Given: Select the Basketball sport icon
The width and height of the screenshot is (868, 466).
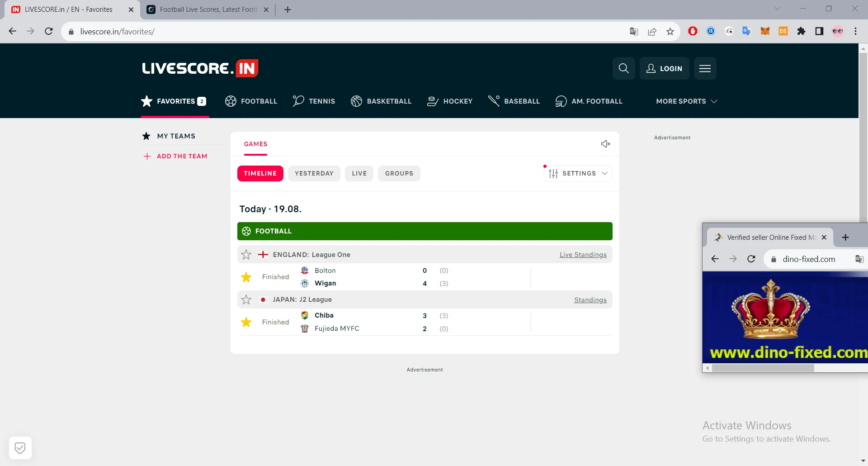Looking at the screenshot, I should (x=357, y=101).
